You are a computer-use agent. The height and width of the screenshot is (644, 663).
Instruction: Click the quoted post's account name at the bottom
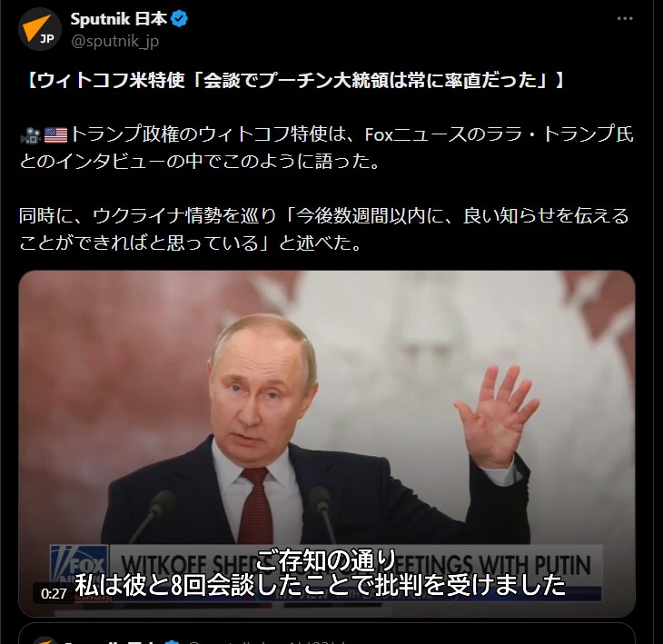coord(112,641)
